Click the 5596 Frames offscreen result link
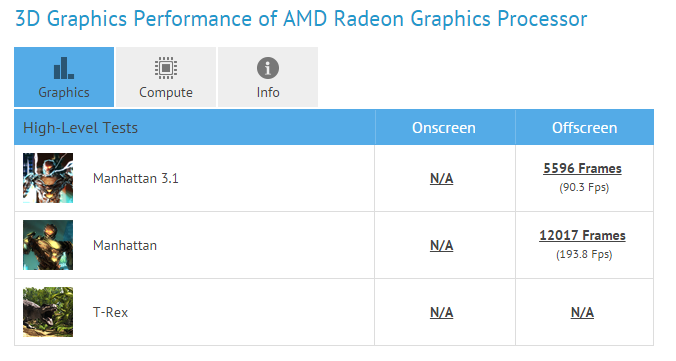The image size is (676, 361). [582, 169]
